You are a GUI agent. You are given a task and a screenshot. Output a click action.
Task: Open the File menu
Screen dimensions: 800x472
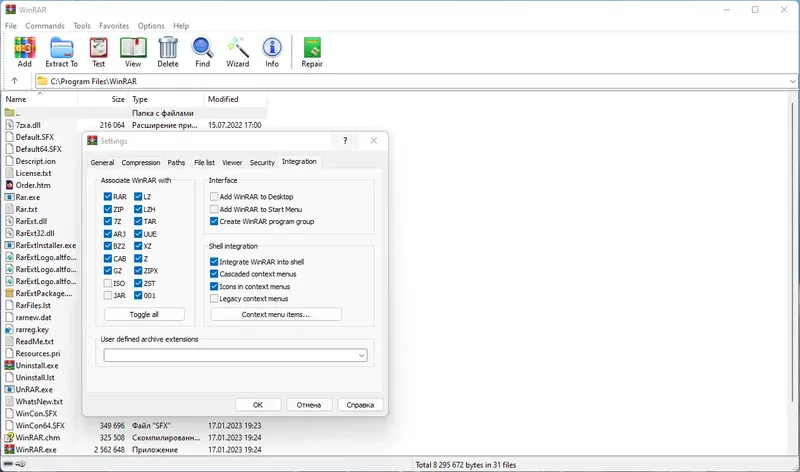click(x=11, y=26)
